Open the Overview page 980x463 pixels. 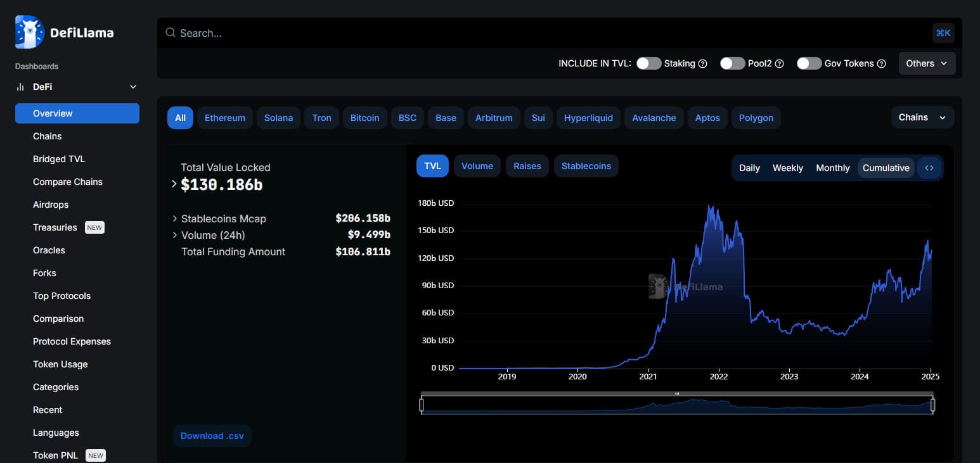(x=77, y=113)
